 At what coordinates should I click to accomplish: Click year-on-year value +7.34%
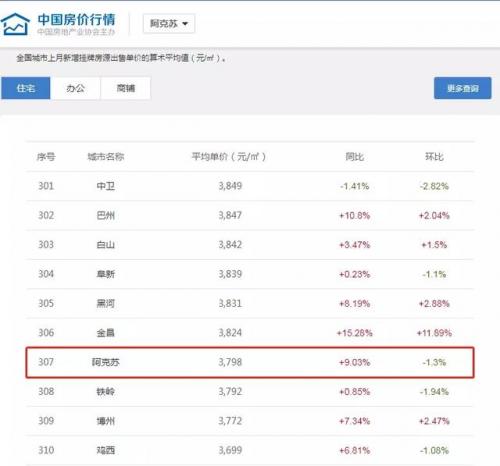tap(354, 421)
